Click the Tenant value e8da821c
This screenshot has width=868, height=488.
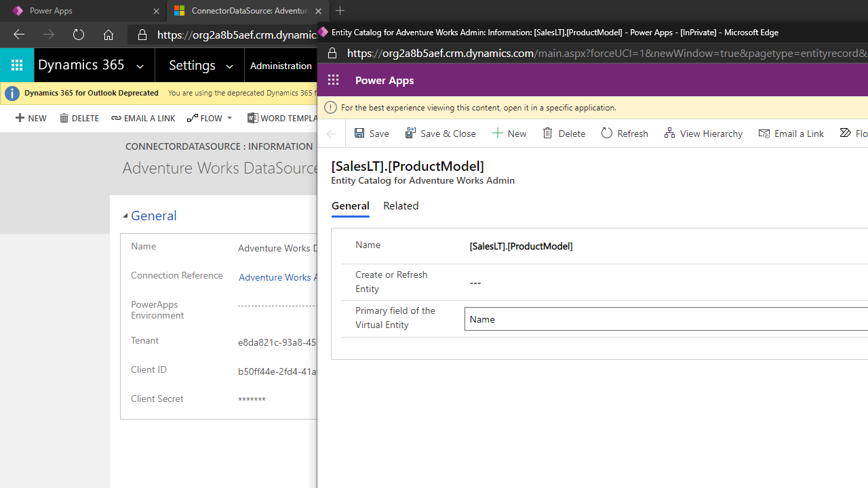pyautogui.click(x=277, y=342)
